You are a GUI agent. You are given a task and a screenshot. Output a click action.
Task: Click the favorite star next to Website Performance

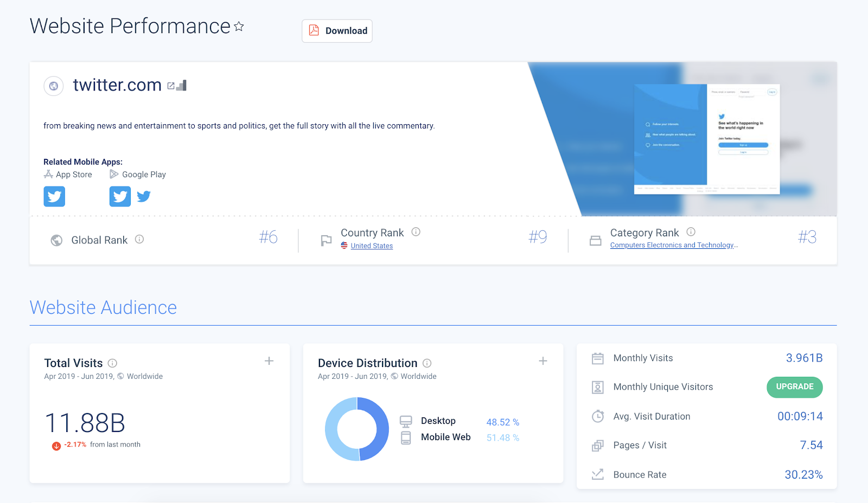coord(239,26)
